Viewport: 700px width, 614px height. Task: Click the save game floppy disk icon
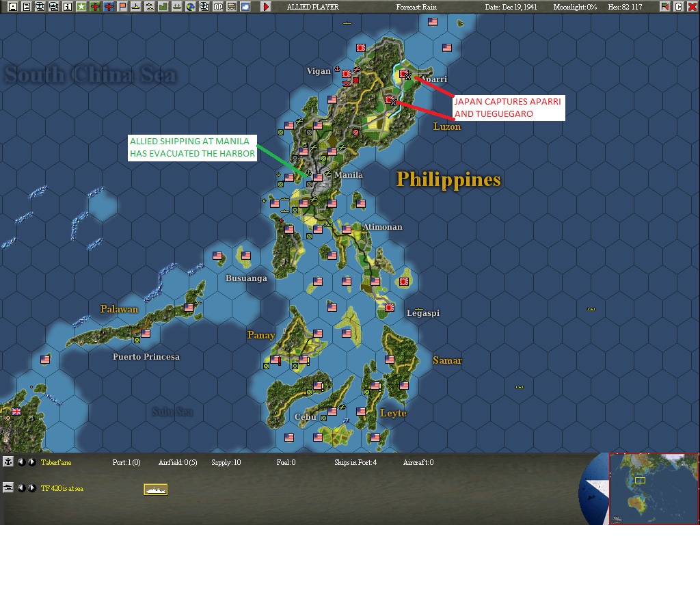click(12, 7)
